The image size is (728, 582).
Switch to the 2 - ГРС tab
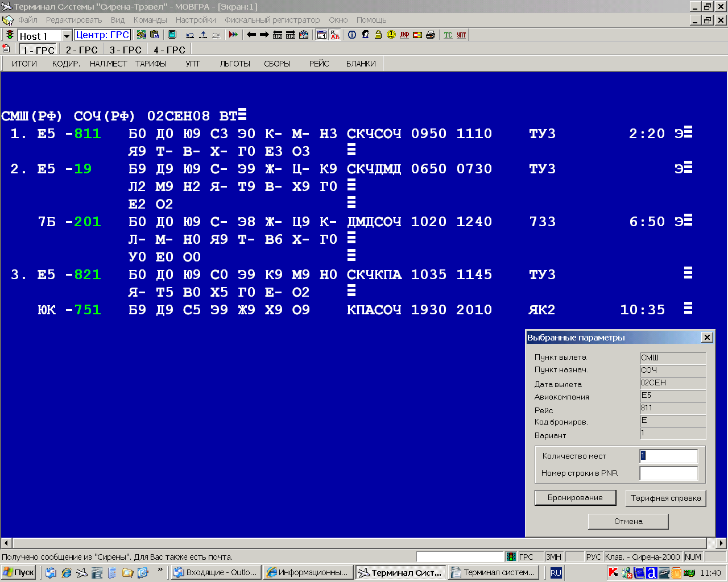81,50
